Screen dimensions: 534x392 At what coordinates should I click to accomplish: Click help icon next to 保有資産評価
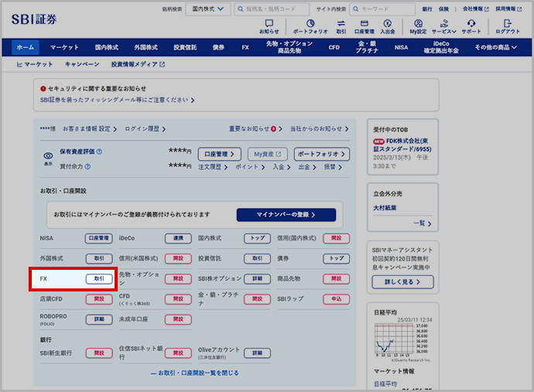99,152
